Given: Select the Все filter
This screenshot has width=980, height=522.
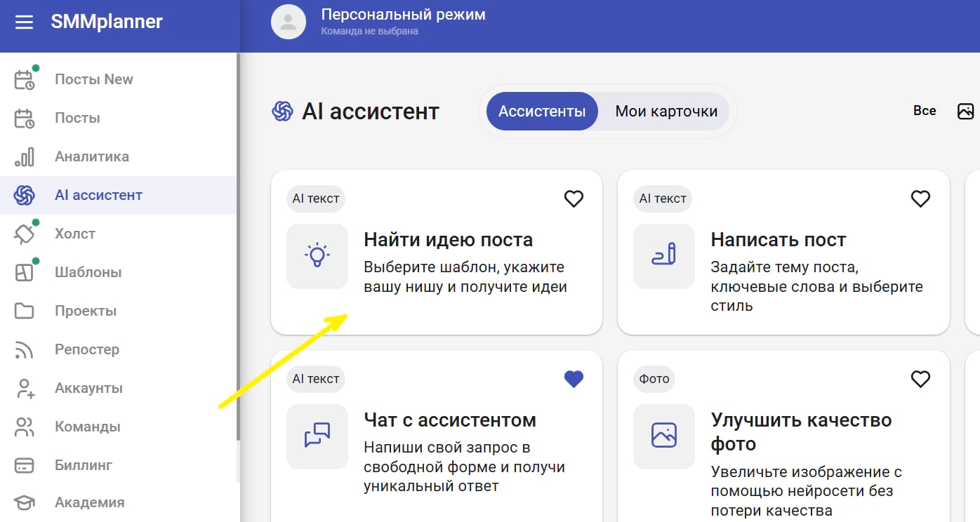Looking at the screenshot, I should (x=925, y=111).
